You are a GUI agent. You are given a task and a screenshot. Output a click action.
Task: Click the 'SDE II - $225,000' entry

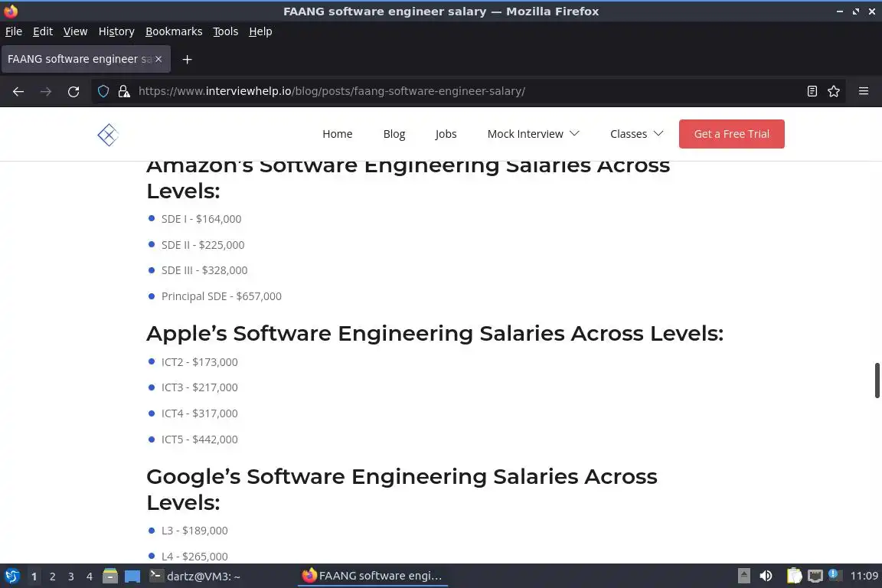tap(203, 245)
